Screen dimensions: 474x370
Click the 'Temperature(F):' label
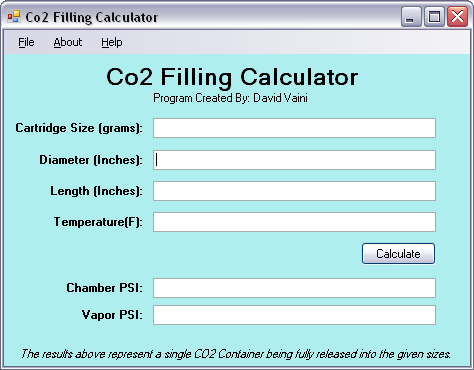click(x=98, y=222)
